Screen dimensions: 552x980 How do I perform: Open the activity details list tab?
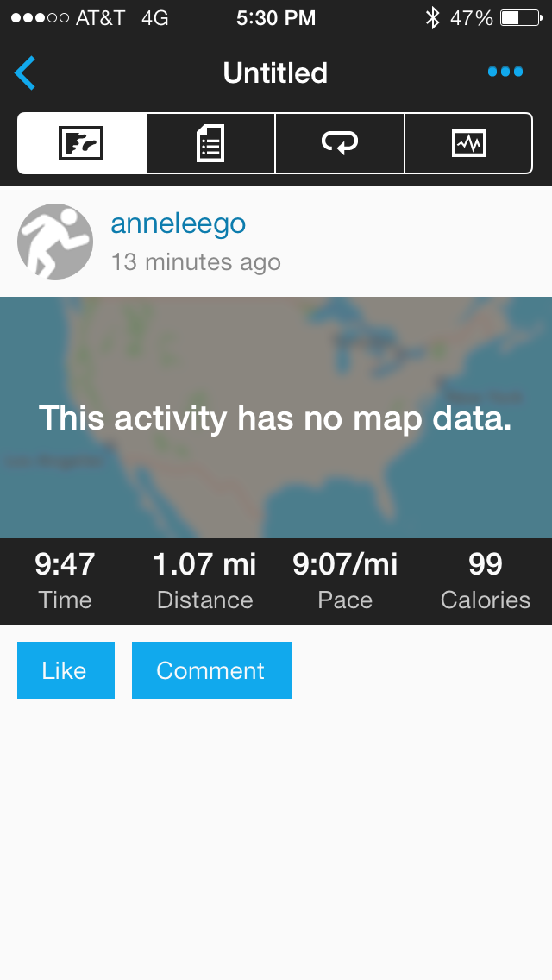pyautogui.click(x=210, y=143)
